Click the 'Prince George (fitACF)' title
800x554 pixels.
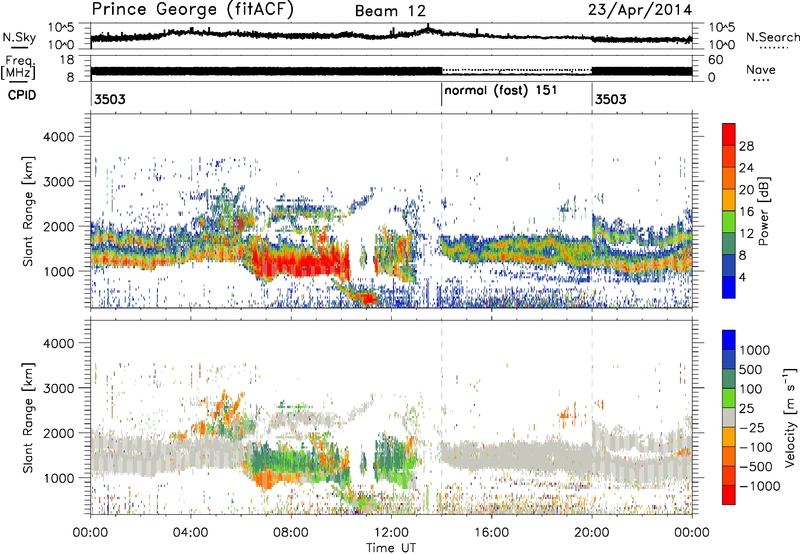coord(192,9)
